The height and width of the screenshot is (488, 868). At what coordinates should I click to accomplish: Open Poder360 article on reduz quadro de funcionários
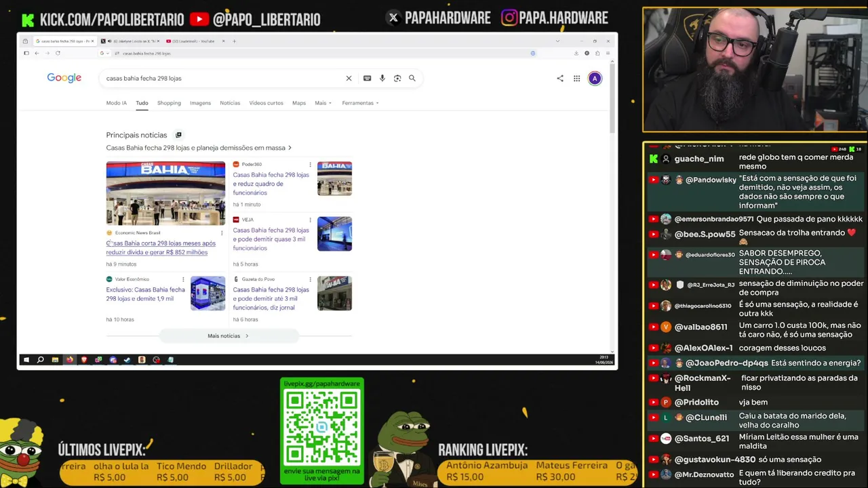click(271, 184)
